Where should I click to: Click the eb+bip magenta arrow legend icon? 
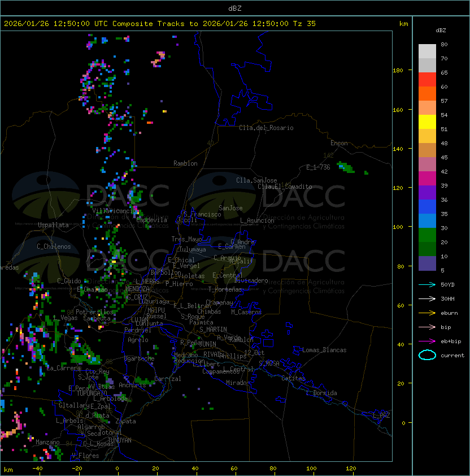coord(427,341)
